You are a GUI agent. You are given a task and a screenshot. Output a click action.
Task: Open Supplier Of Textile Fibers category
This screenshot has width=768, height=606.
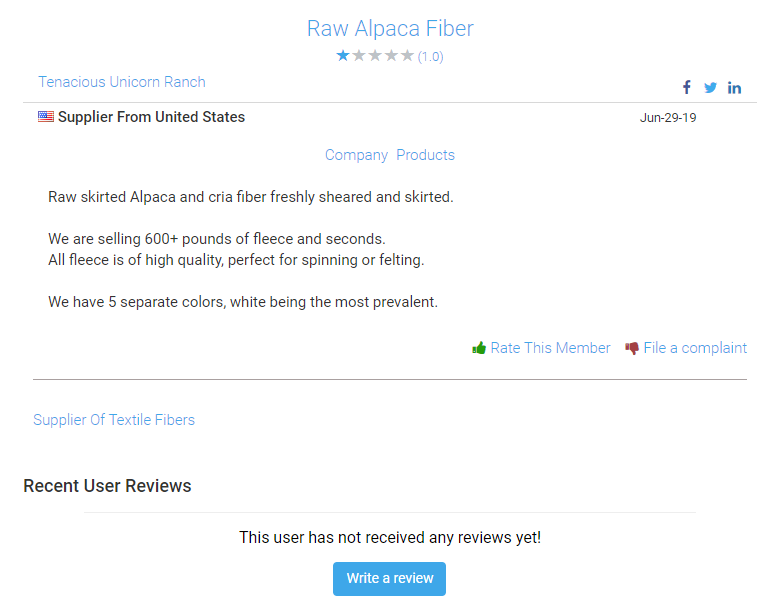[x=114, y=420]
